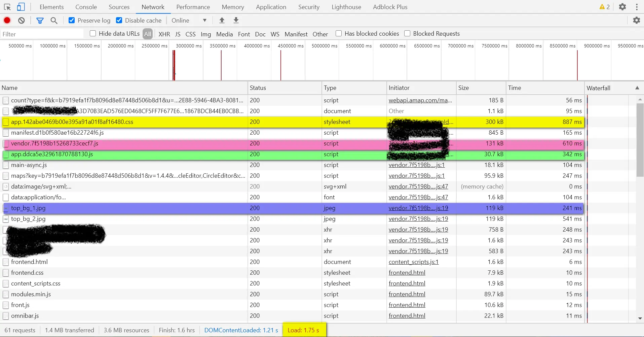Image resolution: width=644 pixels, height=337 pixels.
Task: Sort by the Waterfall column arrow
Action: [x=637, y=88]
